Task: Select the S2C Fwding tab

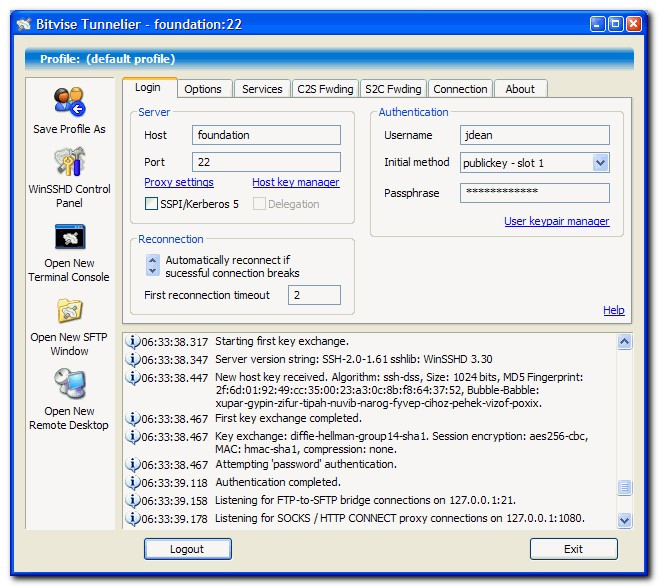Action: [393, 89]
